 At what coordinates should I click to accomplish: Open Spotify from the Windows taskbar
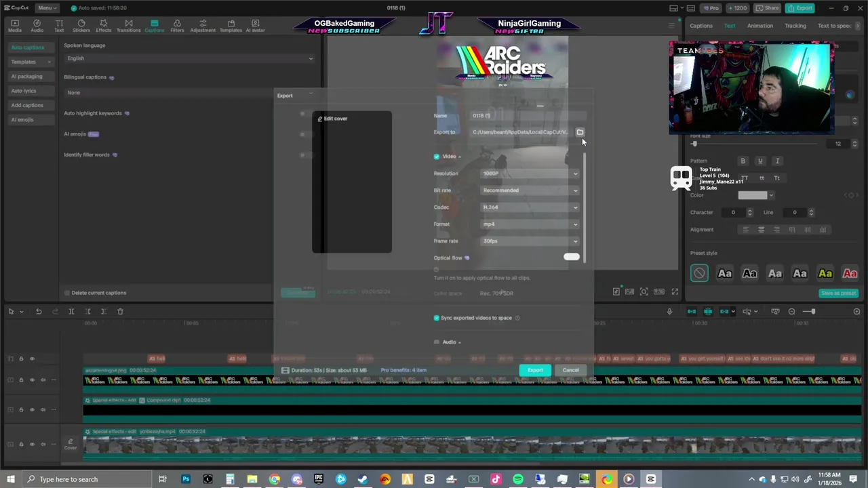(518, 479)
